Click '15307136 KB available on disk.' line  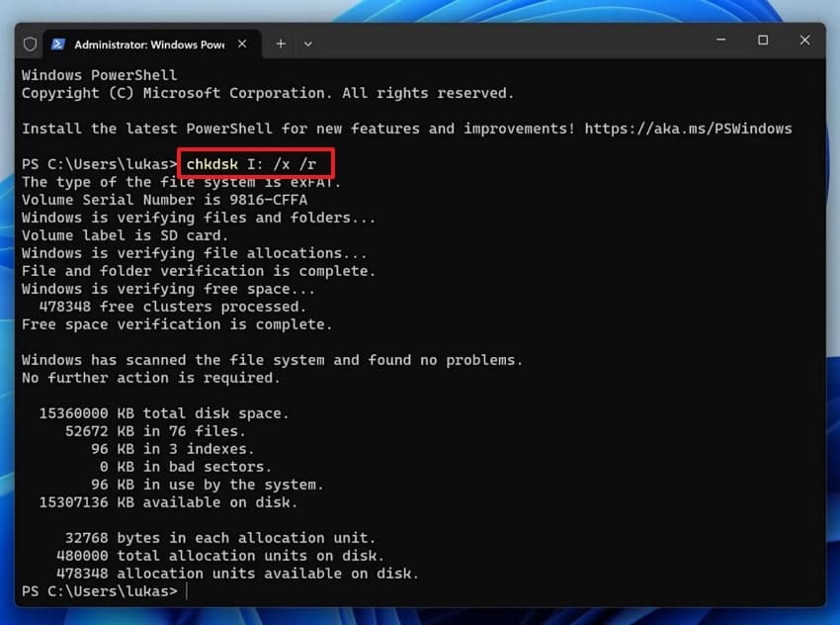[x=168, y=502]
